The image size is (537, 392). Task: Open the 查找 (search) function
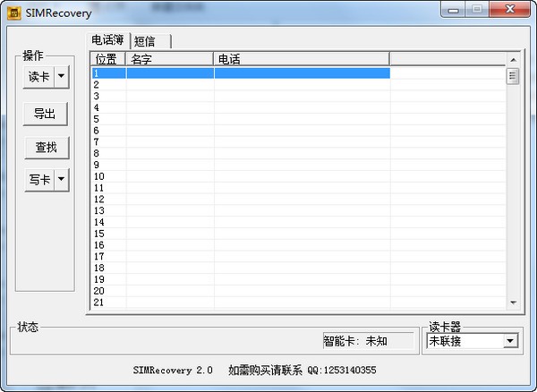tap(45, 147)
